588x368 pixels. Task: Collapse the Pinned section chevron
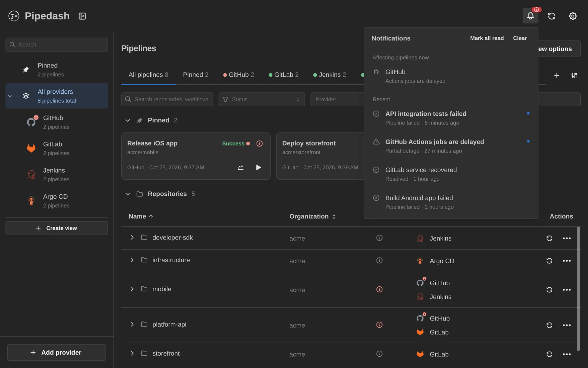128,120
